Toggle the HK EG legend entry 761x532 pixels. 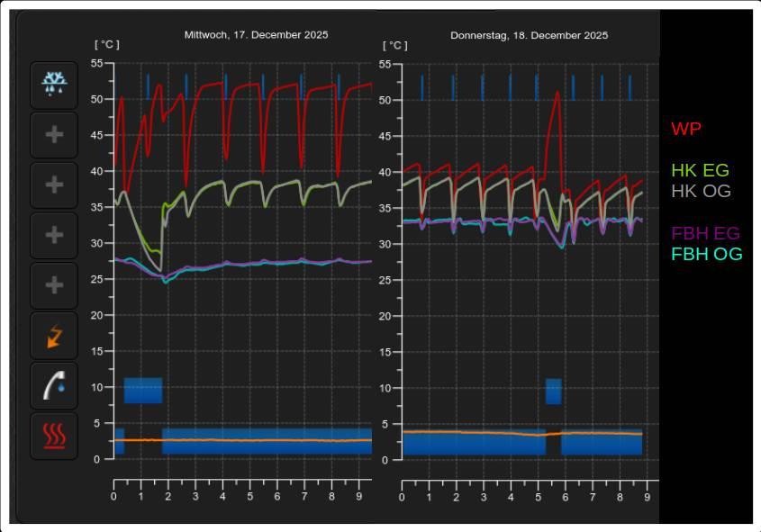(x=700, y=170)
